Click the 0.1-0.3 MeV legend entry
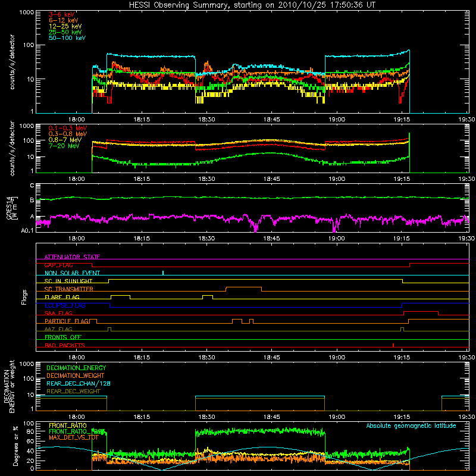476x476 pixels. point(68,128)
